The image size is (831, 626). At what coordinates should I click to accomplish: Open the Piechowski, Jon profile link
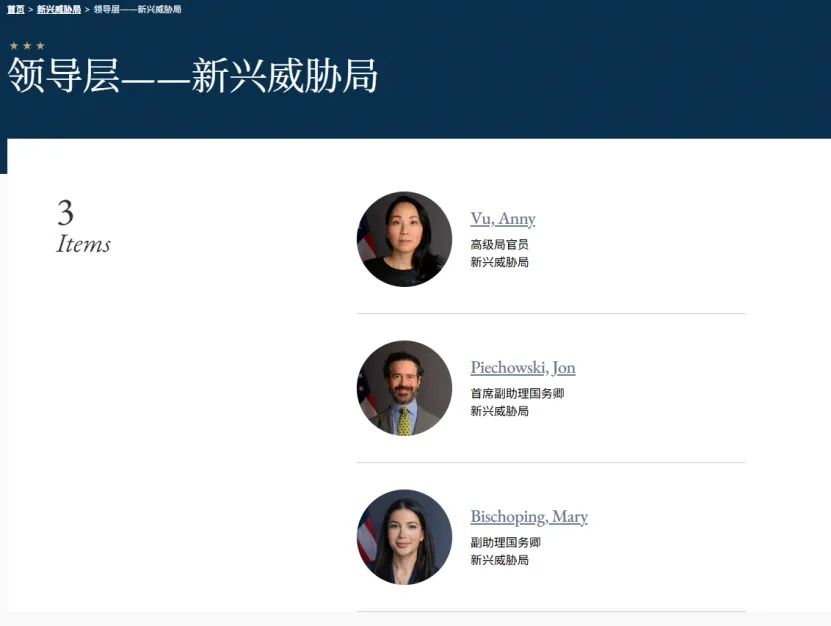522,368
